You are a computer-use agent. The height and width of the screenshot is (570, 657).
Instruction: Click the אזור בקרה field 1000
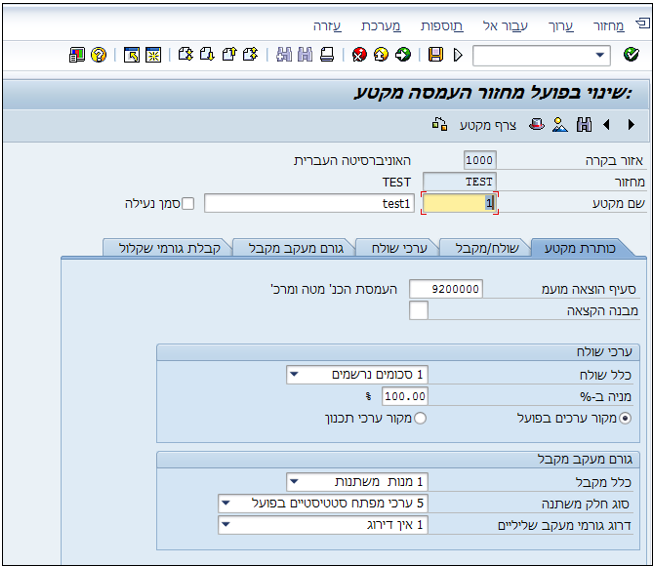pyautogui.click(x=480, y=160)
